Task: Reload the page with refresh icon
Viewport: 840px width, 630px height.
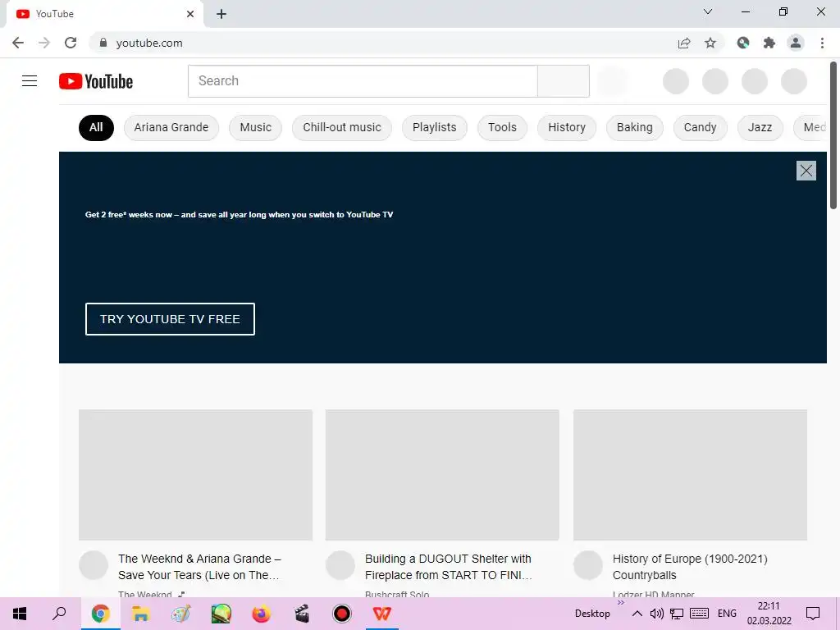Action: point(71,43)
